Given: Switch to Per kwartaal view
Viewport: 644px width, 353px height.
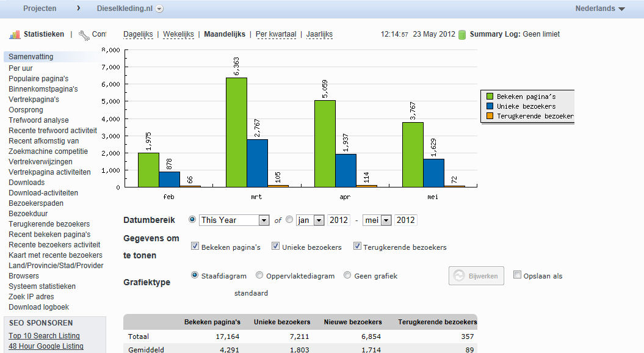Looking at the screenshot, I should (276, 34).
